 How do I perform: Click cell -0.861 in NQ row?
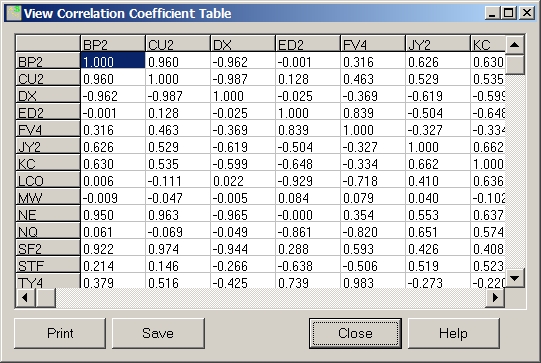point(308,230)
